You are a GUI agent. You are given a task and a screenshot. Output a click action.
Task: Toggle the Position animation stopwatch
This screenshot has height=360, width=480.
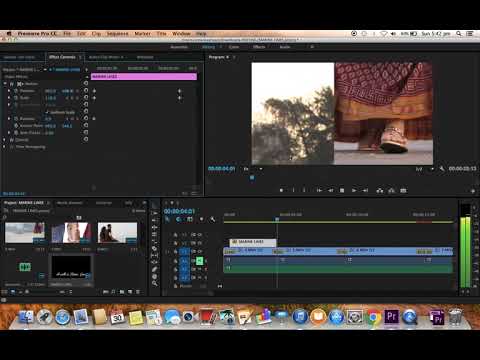click(x=16, y=91)
